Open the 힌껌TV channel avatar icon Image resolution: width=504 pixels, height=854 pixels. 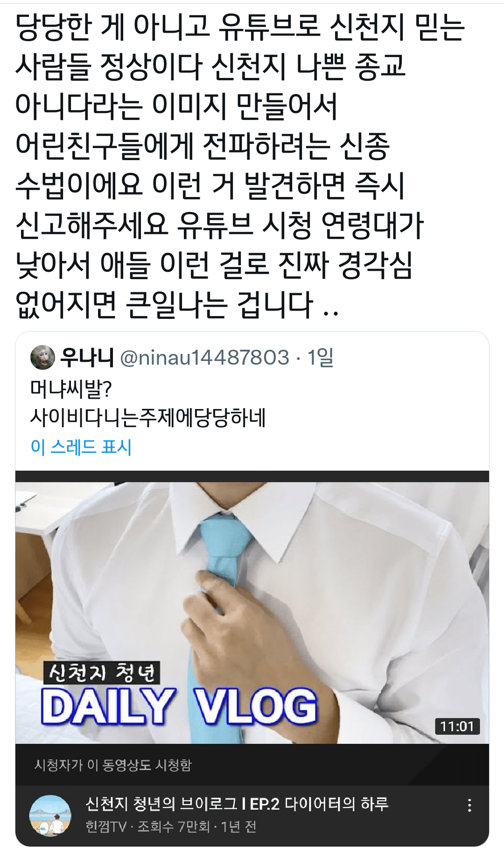pos(50,815)
